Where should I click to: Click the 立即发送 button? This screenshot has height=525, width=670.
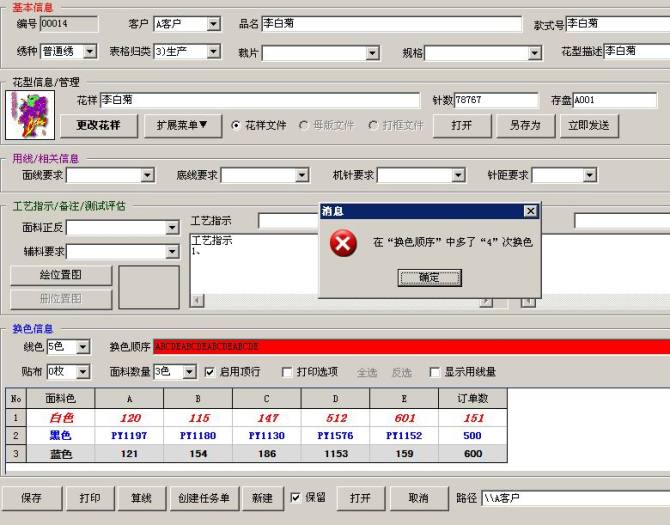point(588,125)
